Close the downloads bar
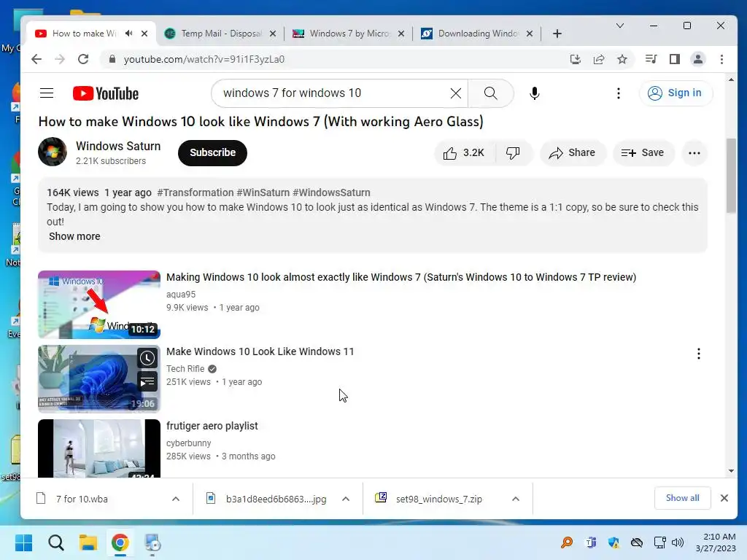747x560 pixels. 724,498
